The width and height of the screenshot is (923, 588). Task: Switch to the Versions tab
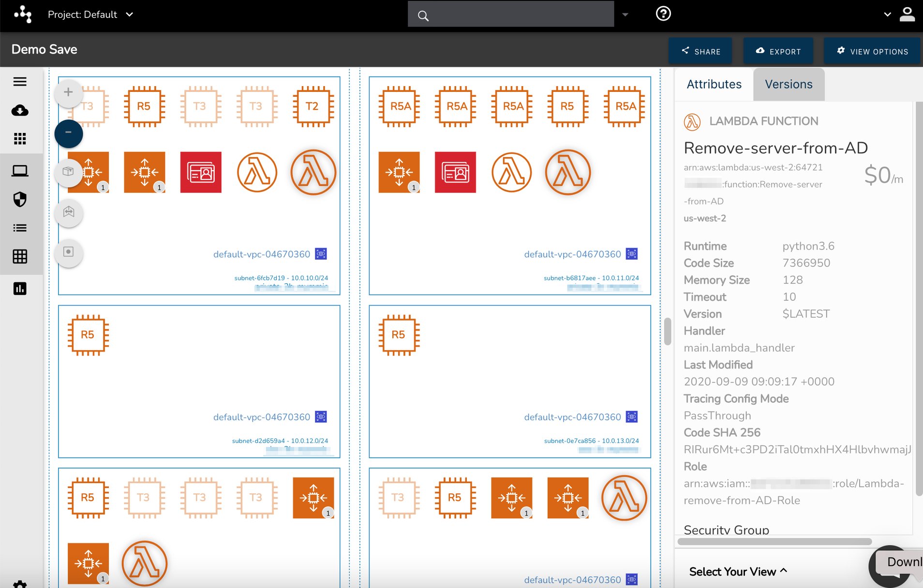pos(788,84)
